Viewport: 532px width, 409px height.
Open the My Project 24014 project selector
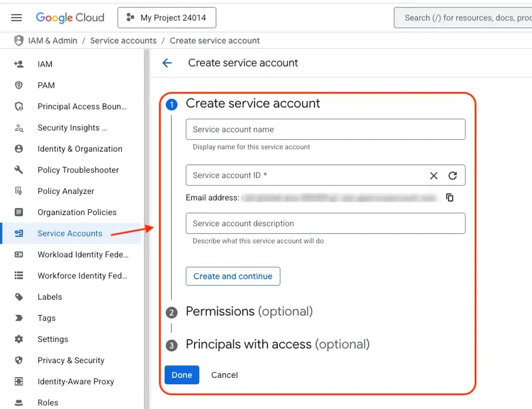[x=167, y=18]
